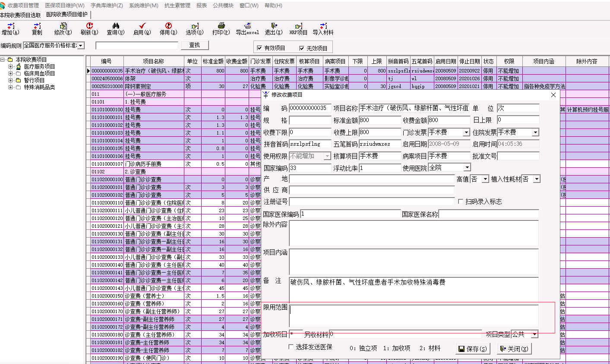
Task: Click the 修改(E) edit toolbar icon
Action: tap(63, 29)
